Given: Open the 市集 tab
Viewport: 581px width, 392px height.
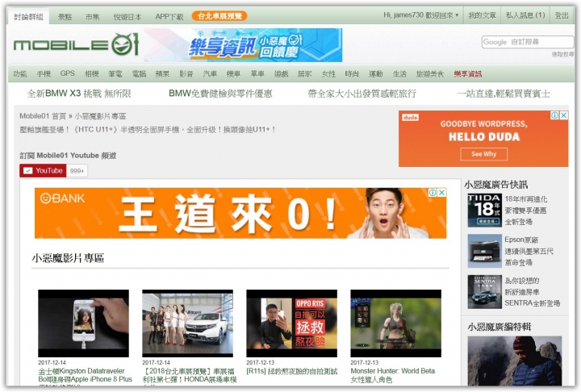Looking at the screenshot, I should [92, 17].
